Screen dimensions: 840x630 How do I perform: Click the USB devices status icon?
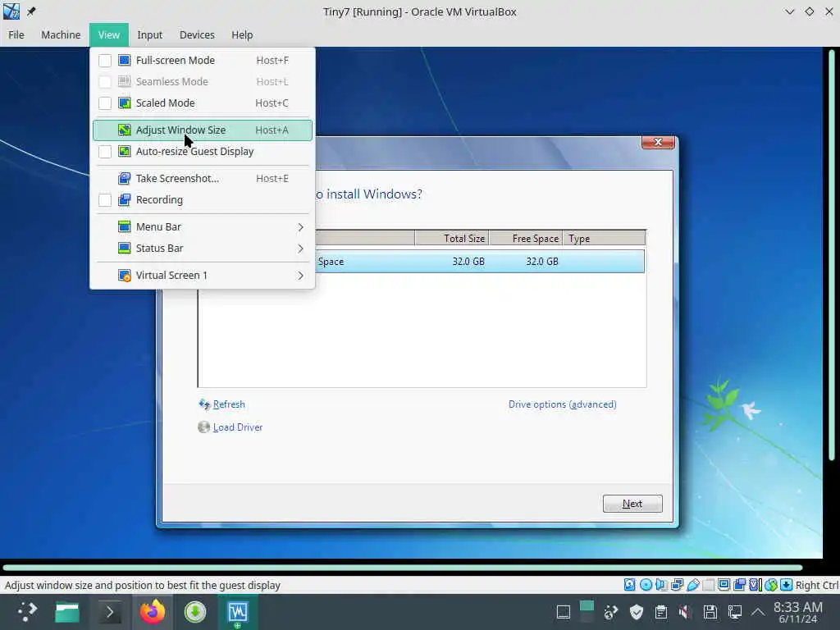coord(693,584)
